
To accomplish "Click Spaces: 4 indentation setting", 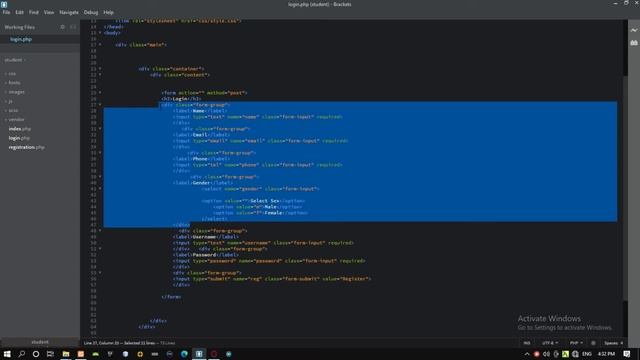I will (614, 343).
